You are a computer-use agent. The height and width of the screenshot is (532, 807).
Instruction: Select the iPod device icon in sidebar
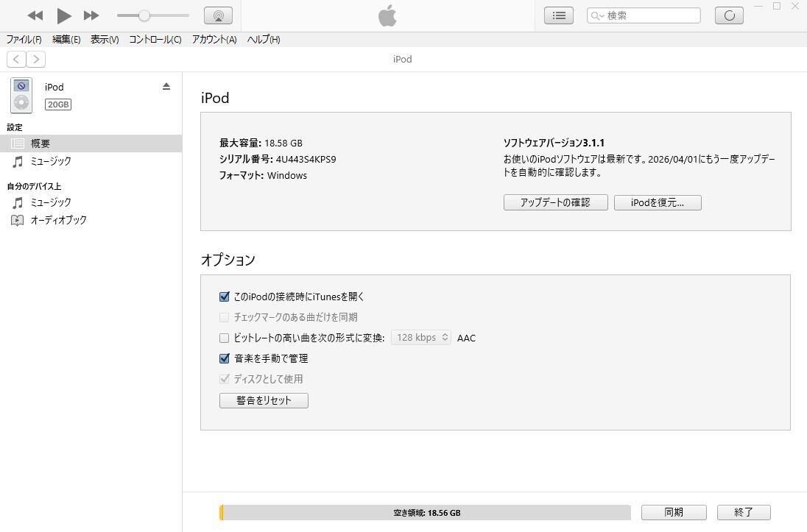(x=21, y=96)
